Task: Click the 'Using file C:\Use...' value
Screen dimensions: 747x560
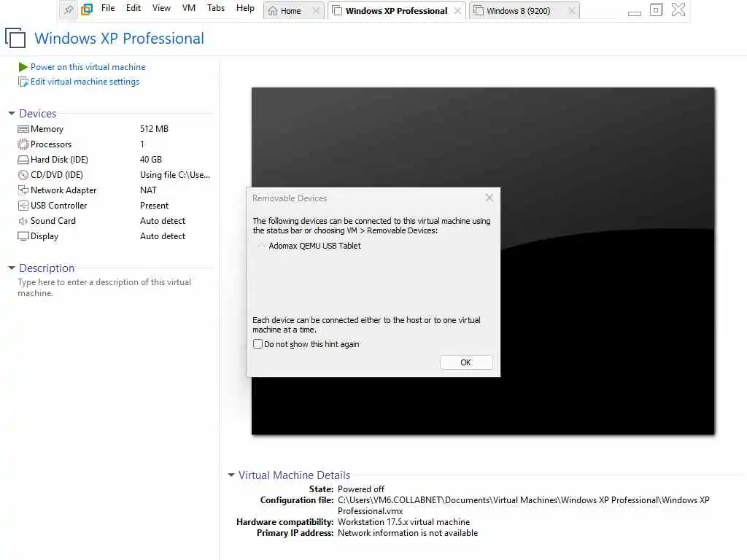Action: tap(175, 175)
